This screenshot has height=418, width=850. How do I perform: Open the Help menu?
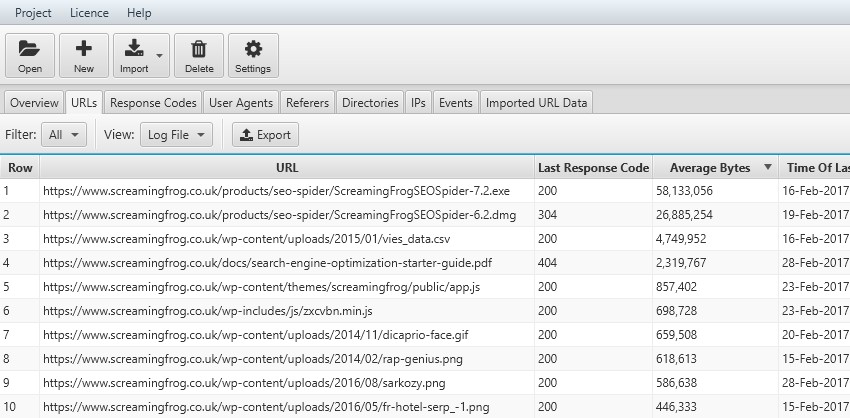140,13
